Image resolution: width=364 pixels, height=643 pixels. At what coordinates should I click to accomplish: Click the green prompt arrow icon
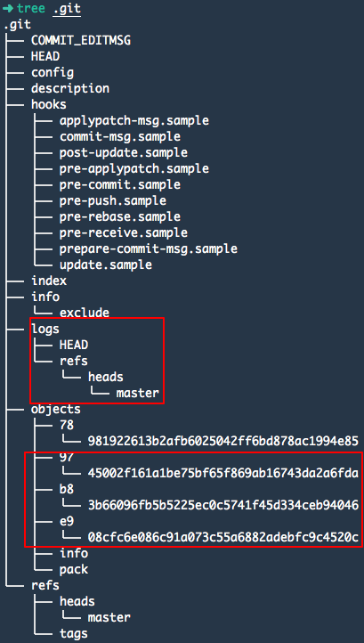tap(8, 8)
